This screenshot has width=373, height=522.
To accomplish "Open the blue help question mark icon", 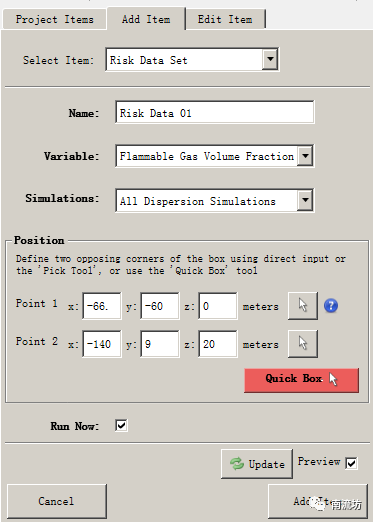I will [x=331, y=306].
